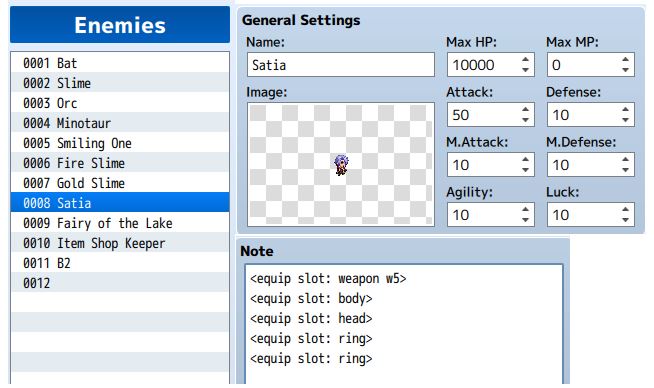Decrease M.Defense with down arrow
654x388 pixels.
coord(625,170)
